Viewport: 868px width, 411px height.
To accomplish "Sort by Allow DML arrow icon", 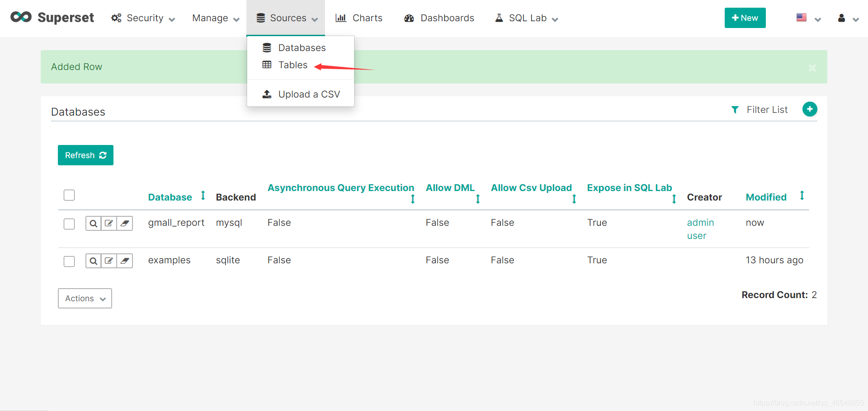I will (x=478, y=199).
